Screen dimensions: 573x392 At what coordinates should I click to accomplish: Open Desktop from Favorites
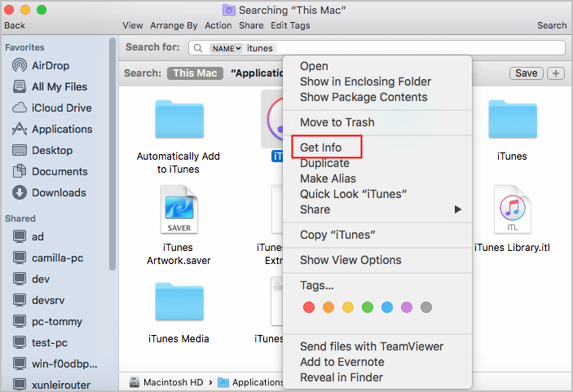click(x=42, y=151)
